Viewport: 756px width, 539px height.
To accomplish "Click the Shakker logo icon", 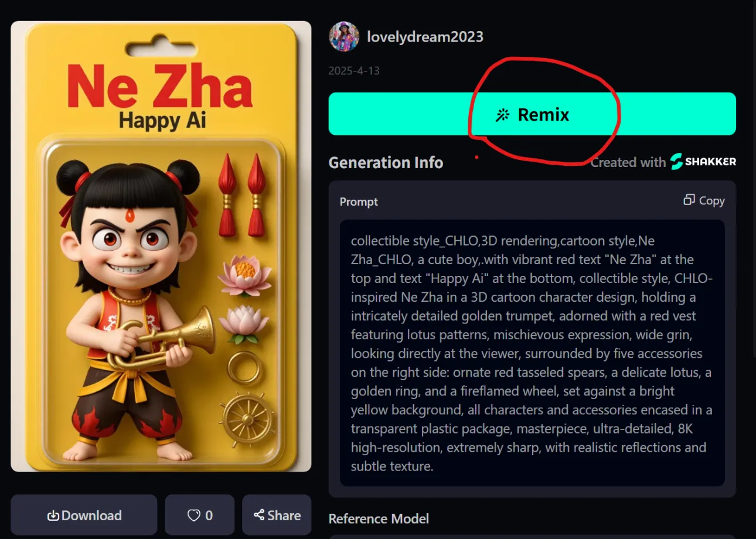I will click(677, 162).
